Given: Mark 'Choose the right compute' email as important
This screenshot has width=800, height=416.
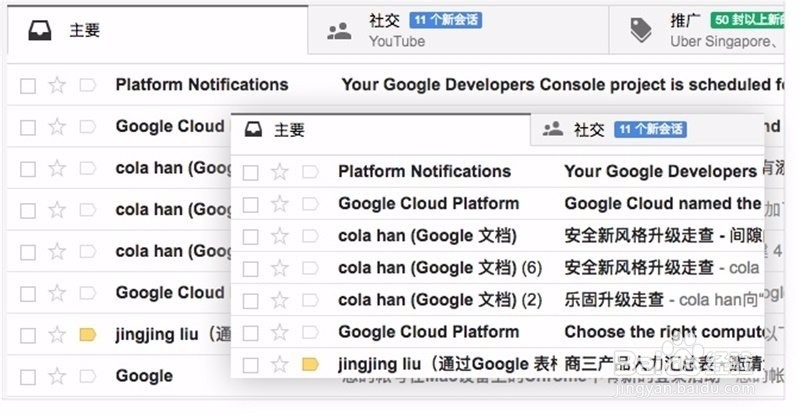Looking at the screenshot, I should pos(310,332).
